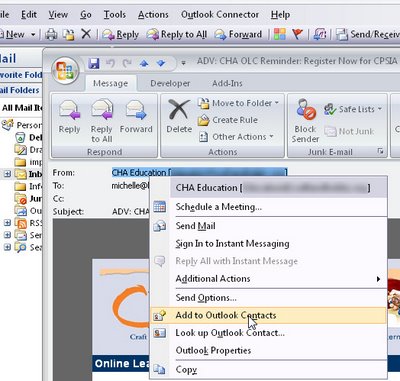Click Create Rule in Actions group
400x381 pixels.
(x=228, y=120)
